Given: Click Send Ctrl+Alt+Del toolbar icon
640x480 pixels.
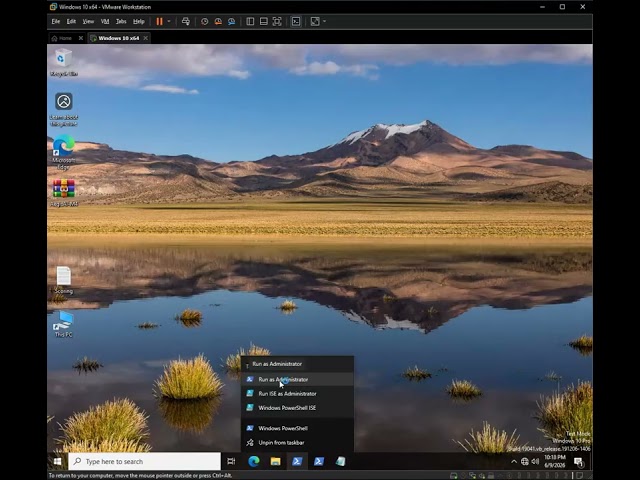Looking at the screenshot, I should pyautogui.click(x=186, y=22).
